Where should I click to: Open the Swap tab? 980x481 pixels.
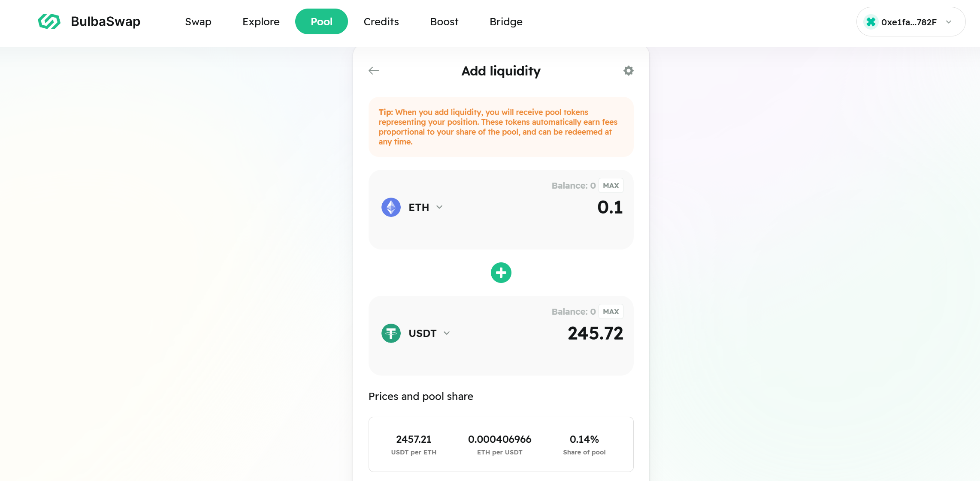198,22
